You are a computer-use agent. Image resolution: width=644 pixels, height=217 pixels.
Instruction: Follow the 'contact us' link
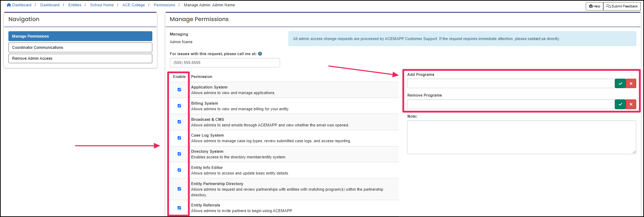pyautogui.click(x=536, y=39)
